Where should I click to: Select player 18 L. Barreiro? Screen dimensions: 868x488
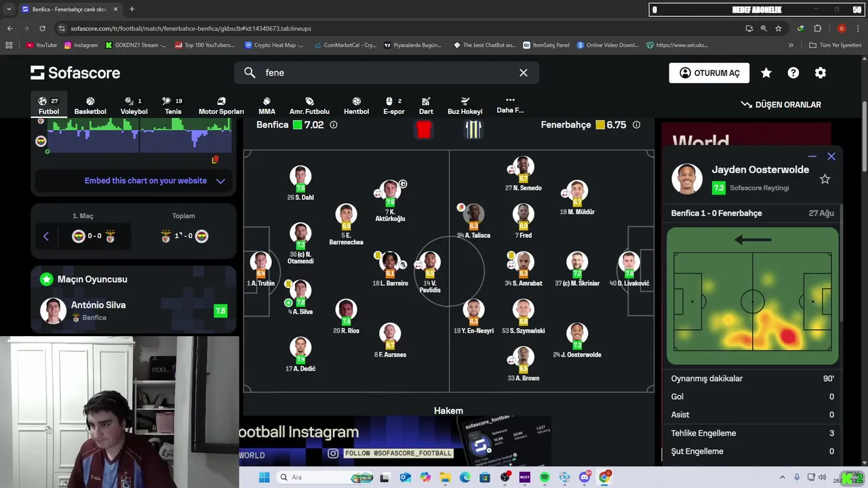pos(390,269)
